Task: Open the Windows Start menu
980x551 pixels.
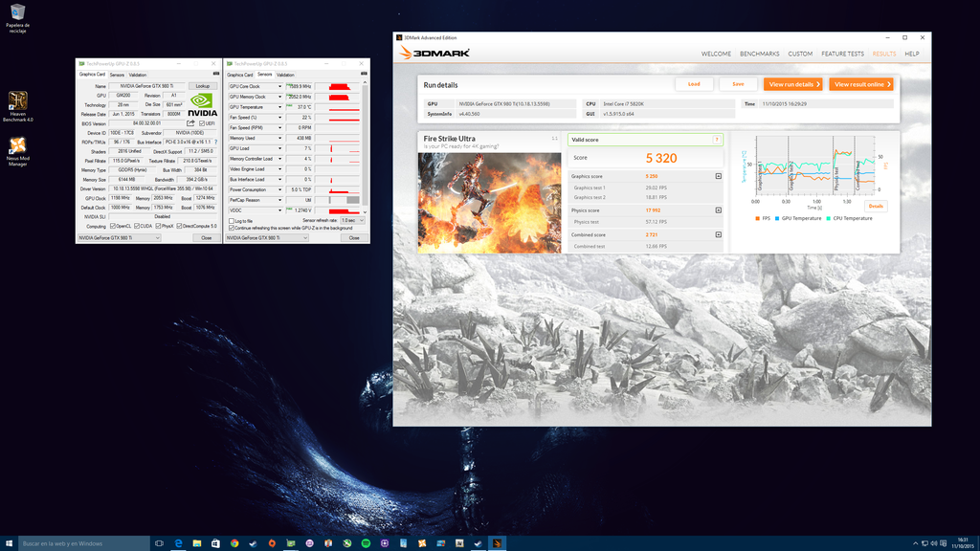Action: pyautogui.click(x=9, y=543)
